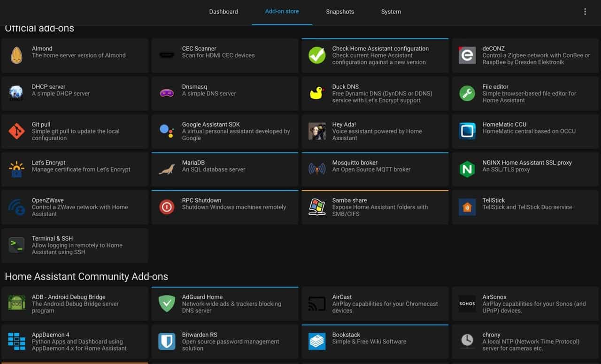Click the Almond add-on icon

click(x=16, y=55)
